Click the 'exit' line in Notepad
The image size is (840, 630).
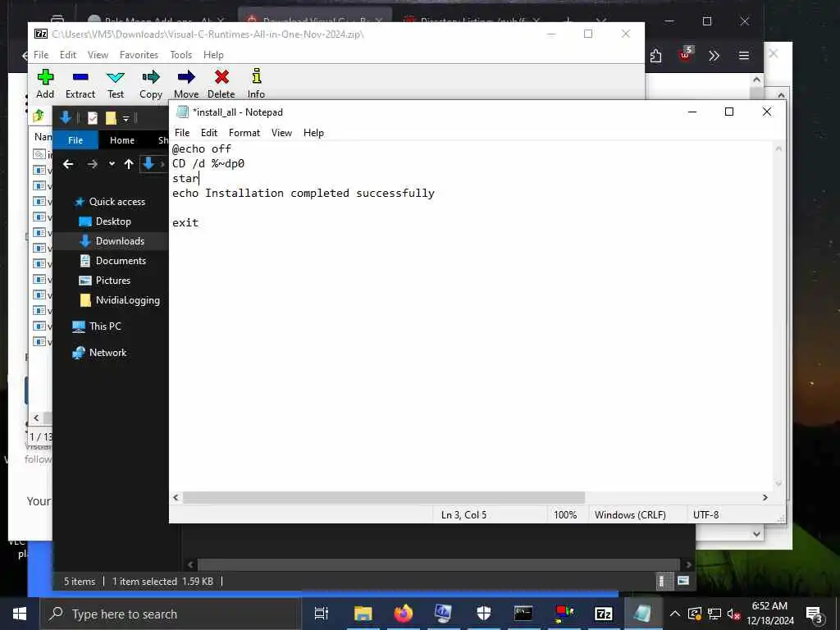pos(185,223)
